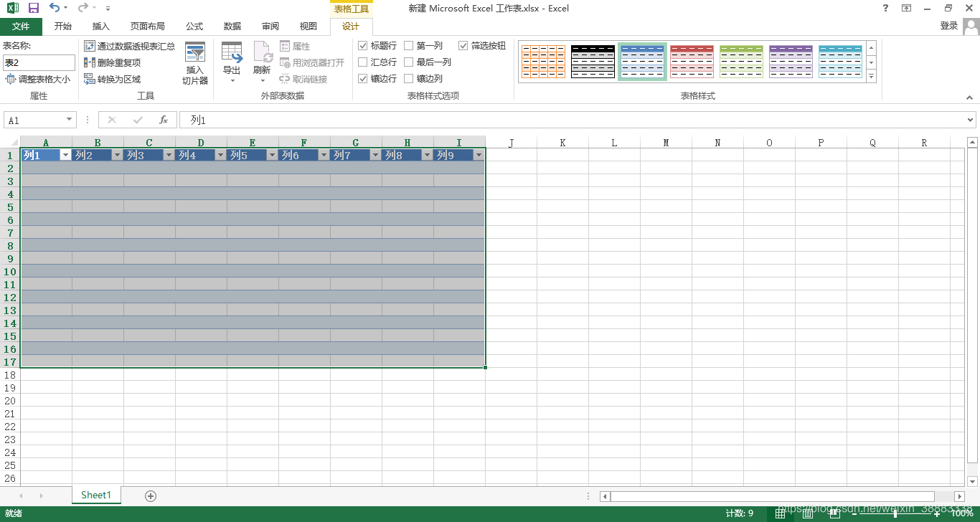Image resolution: width=980 pixels, height=522 pixels.
Task: Open the Excel Help question mark
Action: pos(885,8)
